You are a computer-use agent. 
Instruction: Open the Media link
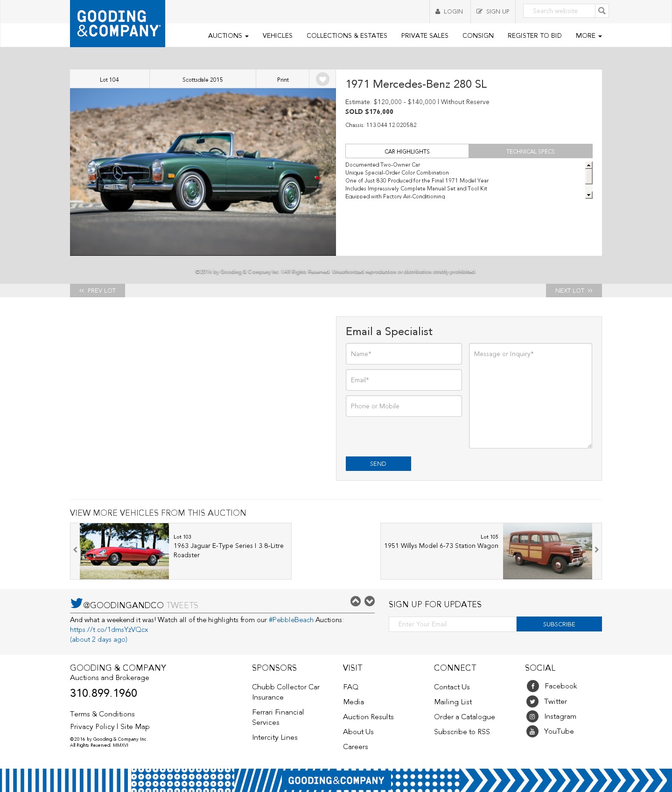pyautogui.click(x=353, y=702)
